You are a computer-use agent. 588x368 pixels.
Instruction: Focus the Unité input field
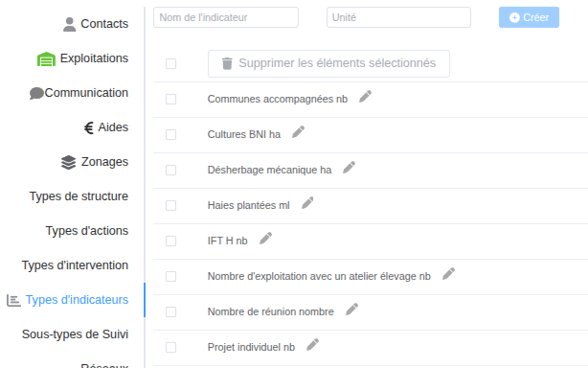tap(398, 17)
